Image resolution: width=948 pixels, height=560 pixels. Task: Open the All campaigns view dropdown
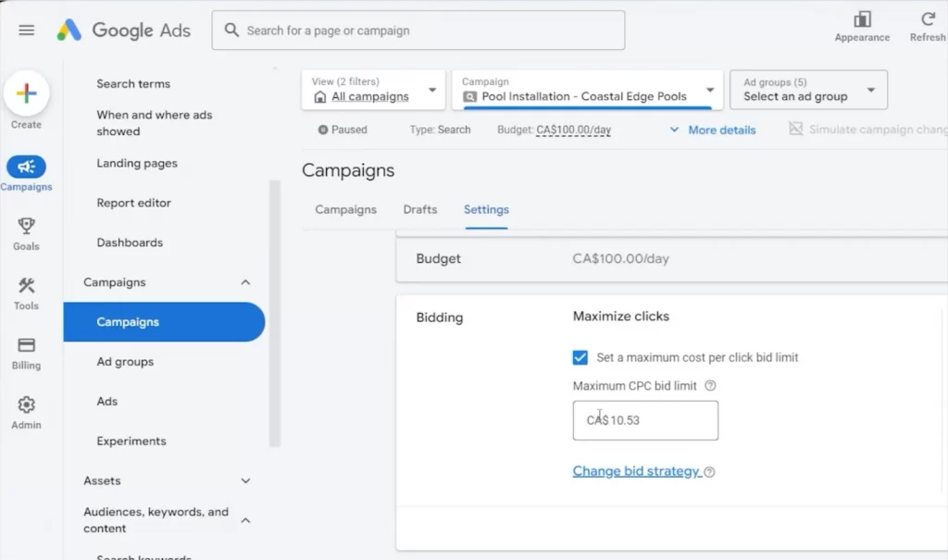pos(373,90)
